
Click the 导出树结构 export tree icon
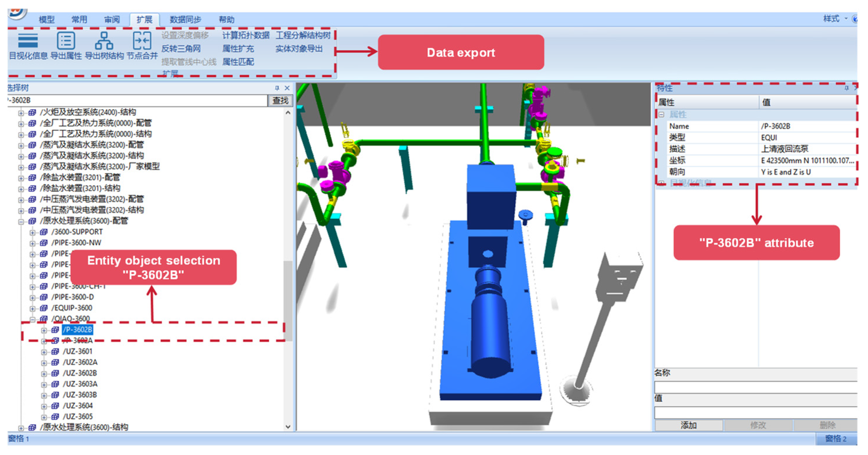pos(104,41)
